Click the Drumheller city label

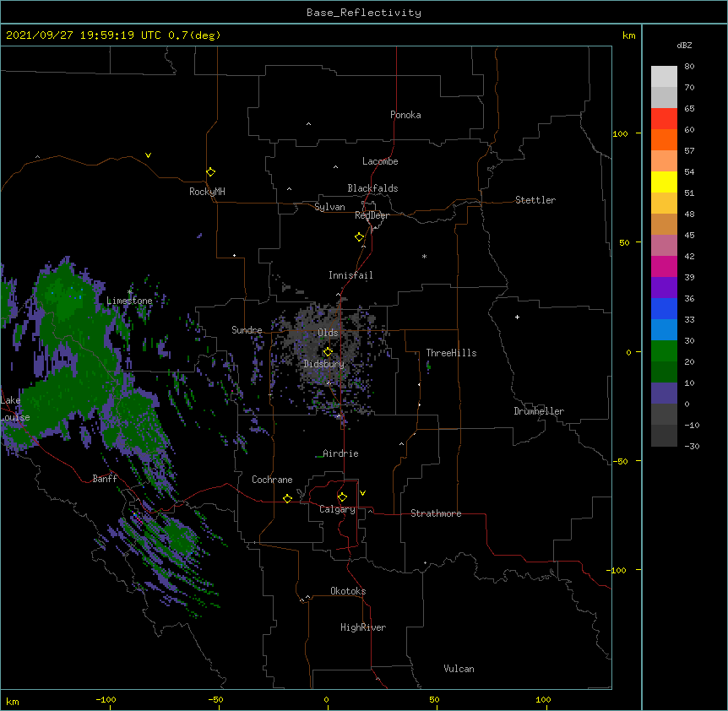point(539,411)
